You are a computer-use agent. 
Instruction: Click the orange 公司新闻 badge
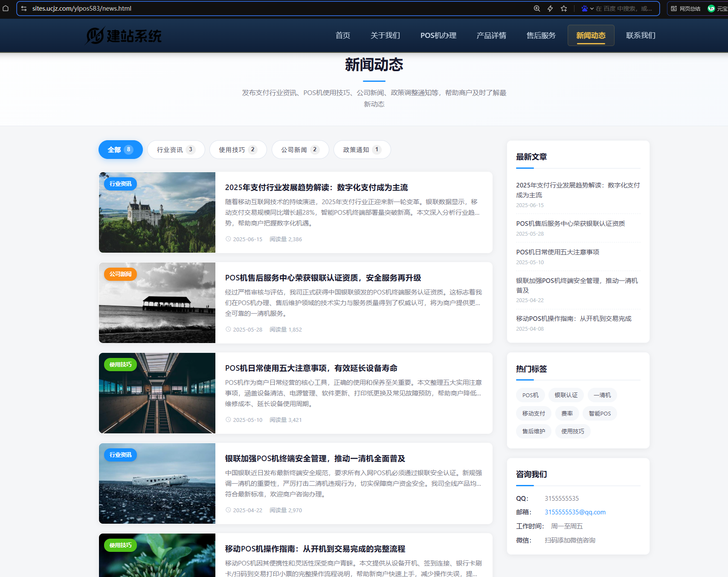[120, 274]
